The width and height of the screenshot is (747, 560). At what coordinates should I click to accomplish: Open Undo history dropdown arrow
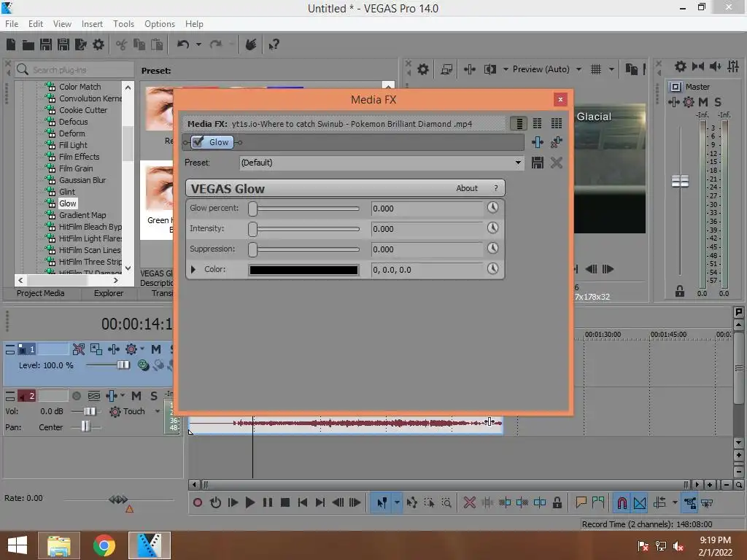pos(198,44)
